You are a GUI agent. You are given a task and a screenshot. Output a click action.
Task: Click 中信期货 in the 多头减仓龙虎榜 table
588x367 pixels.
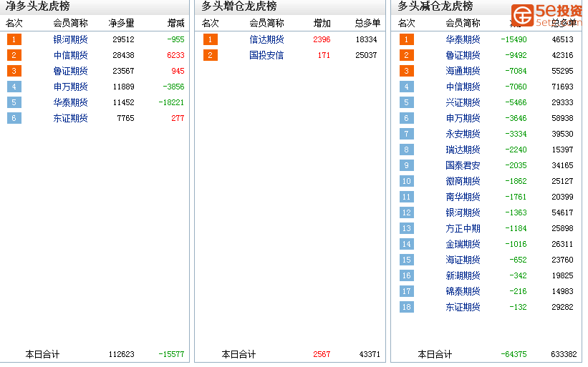pyautogui.click(x=463, y=87)
